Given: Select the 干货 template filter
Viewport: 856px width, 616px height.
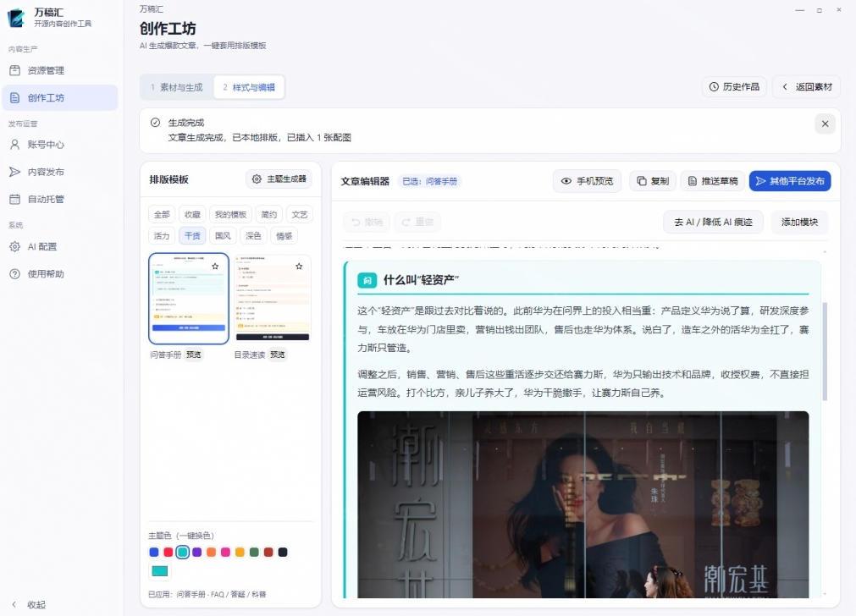Looking at the screenshot, I should pos(192,236).
